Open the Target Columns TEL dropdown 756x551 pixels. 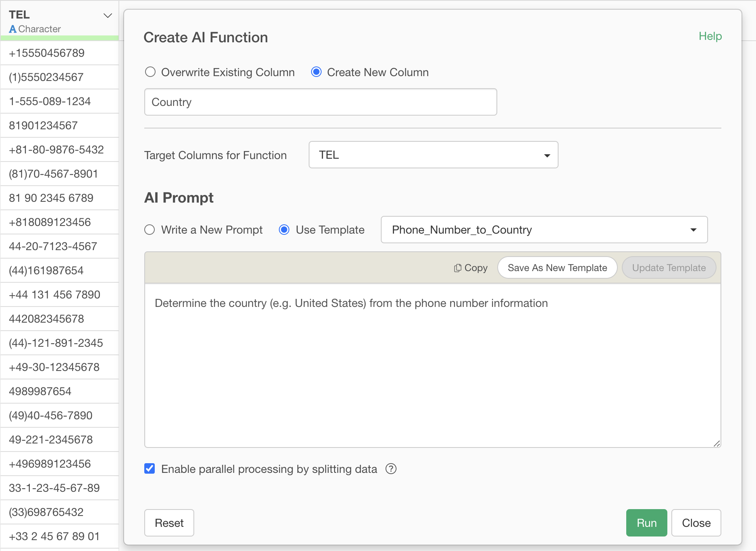coord(433,155)
